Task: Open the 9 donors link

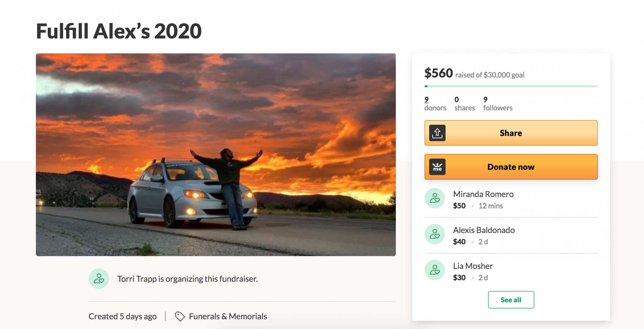Action: click(435, 103)
